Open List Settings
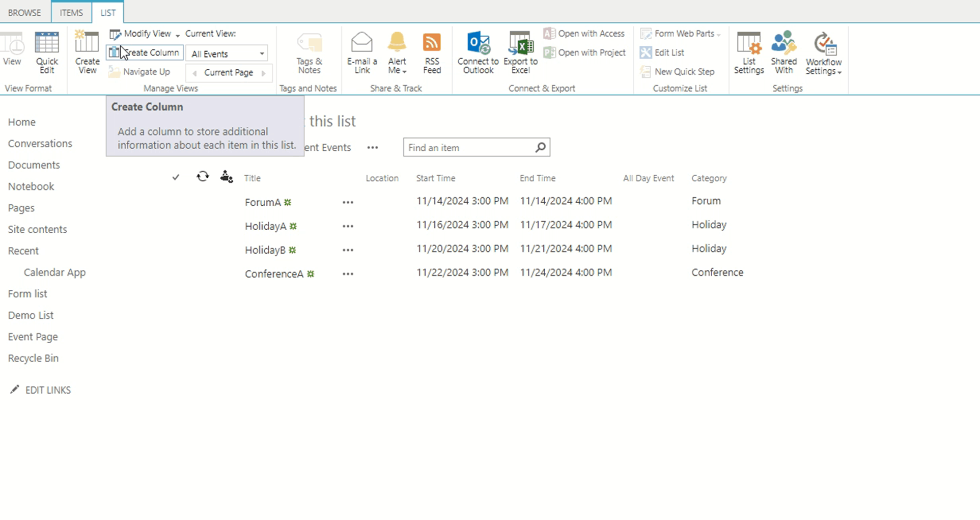 point(748,52)
